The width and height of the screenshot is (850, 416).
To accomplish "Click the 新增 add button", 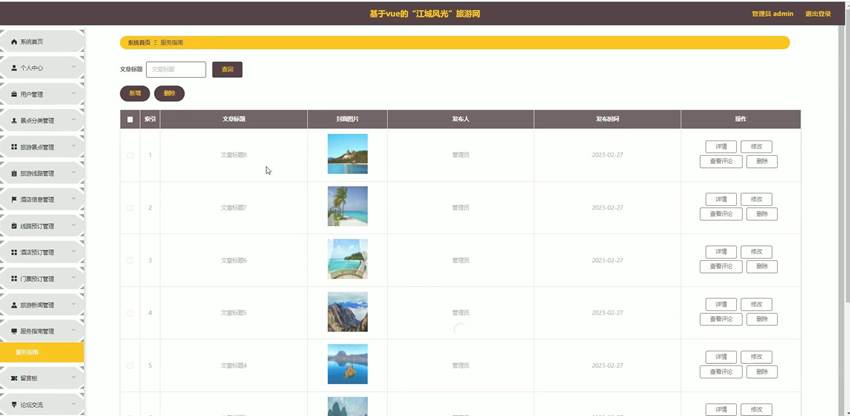I will [134, 93].
